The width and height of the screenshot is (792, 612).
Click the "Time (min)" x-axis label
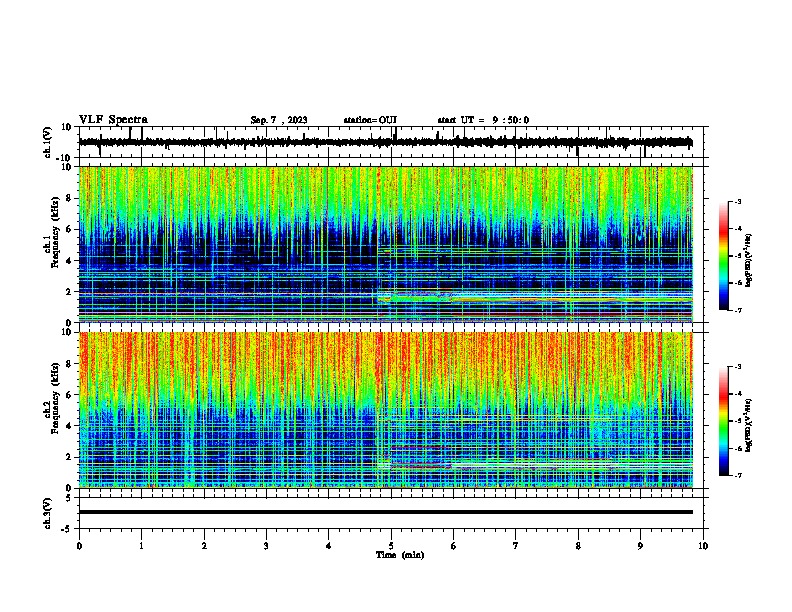coord(400,555)
